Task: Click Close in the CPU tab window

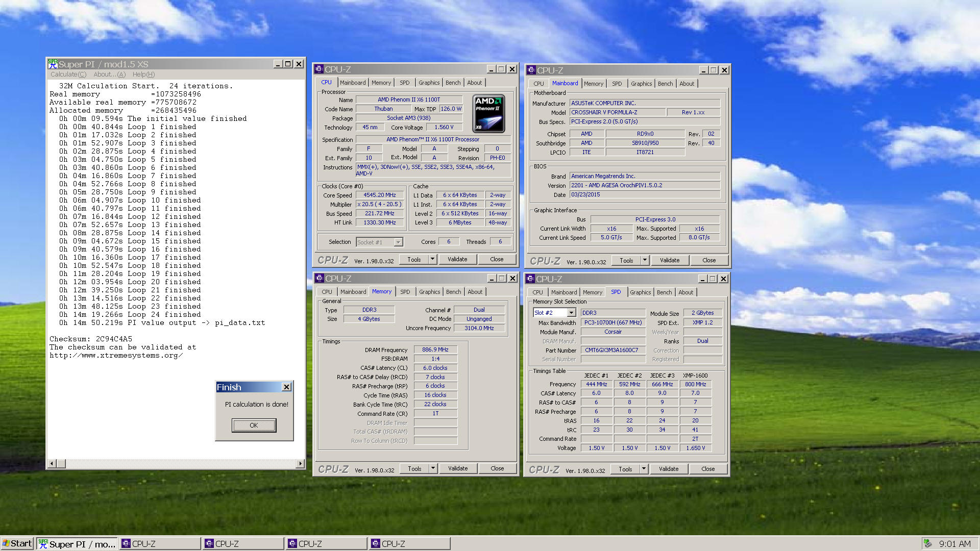Action: pos(497,259)
